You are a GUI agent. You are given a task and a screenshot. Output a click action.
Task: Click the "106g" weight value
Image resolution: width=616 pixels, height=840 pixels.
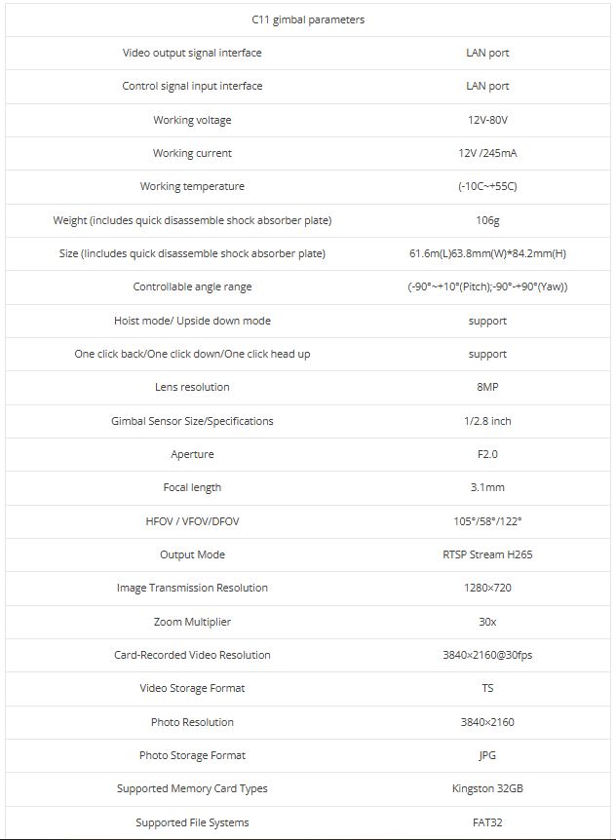point(487,220)
